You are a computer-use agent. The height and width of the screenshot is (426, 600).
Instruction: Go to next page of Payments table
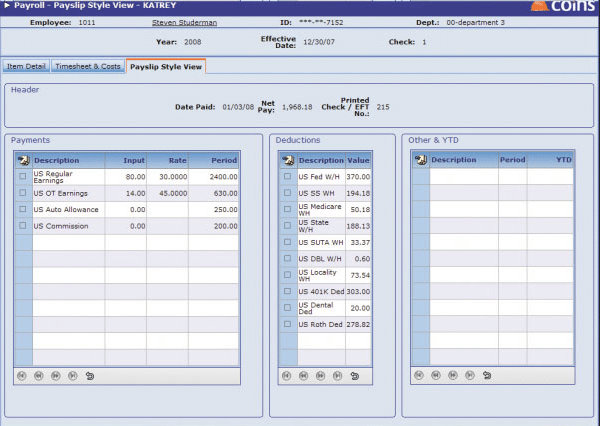pos(55,376)
